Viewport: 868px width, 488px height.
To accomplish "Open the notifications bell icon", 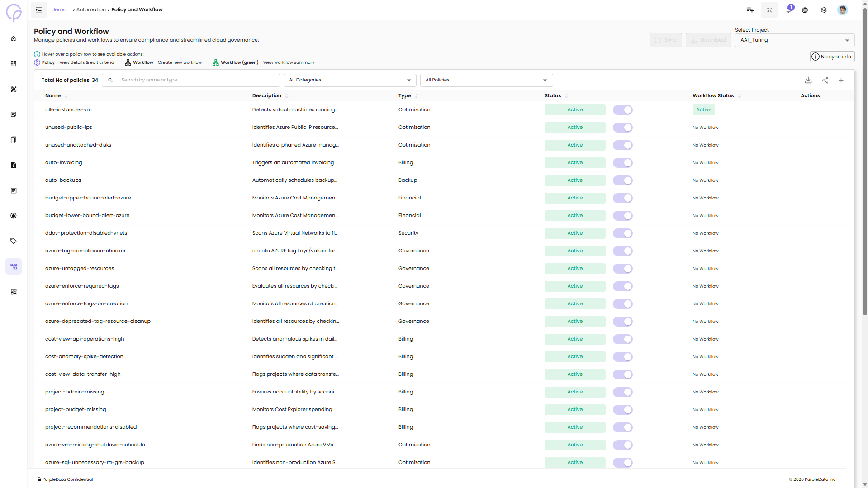I will (788, 10).
